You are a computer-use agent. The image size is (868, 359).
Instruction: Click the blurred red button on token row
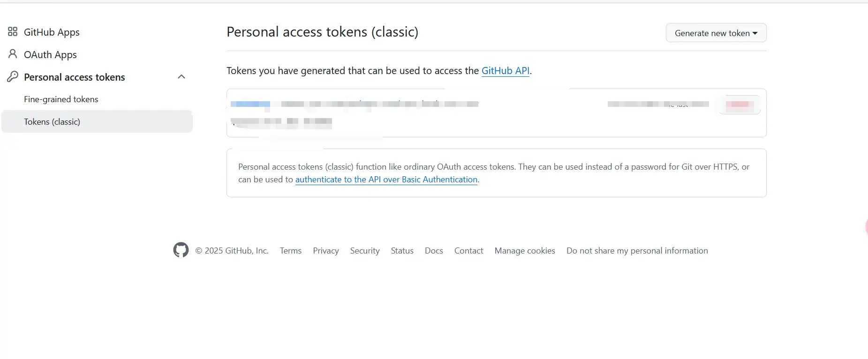740,105
